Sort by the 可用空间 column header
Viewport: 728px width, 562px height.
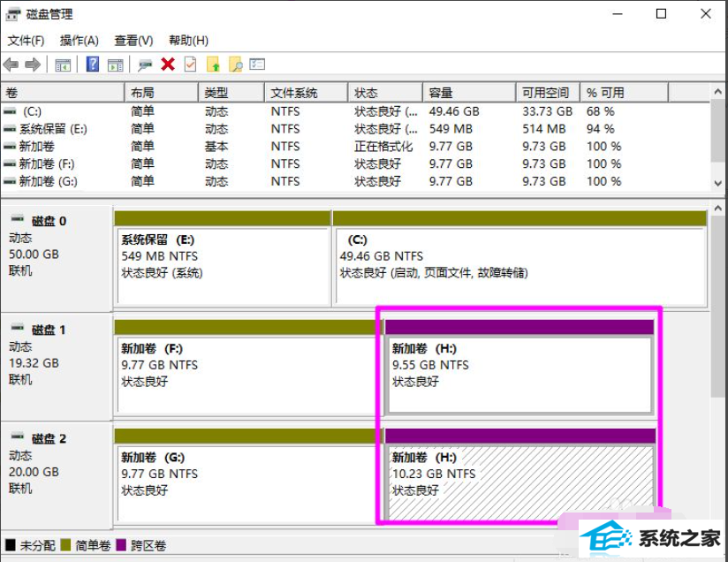(x=549, y=93)
